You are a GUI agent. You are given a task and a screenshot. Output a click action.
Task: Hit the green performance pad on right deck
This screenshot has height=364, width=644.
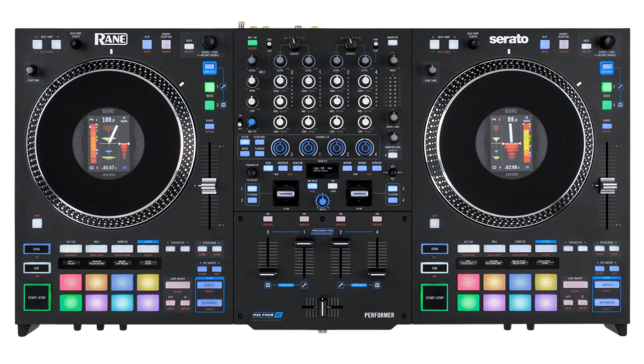tap(468, 303)
